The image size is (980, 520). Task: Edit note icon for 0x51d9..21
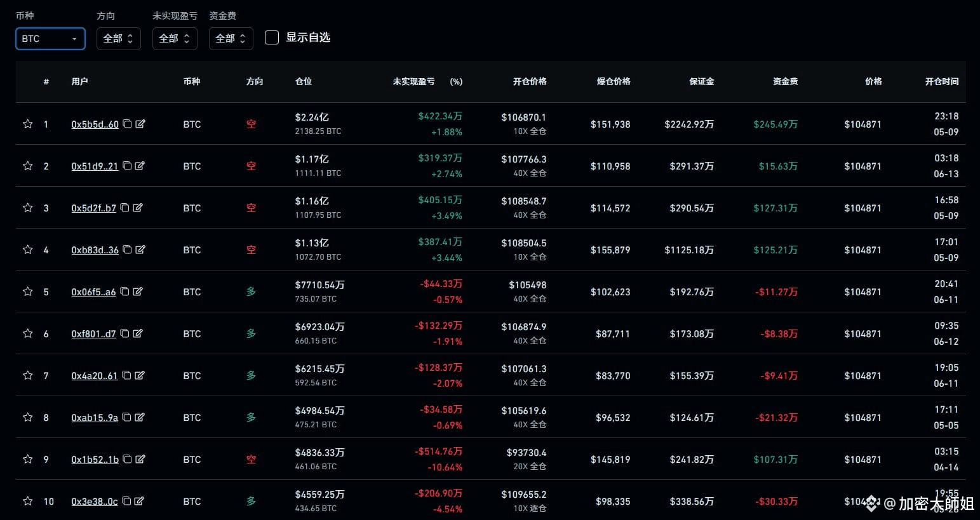[x=140, y=166]
